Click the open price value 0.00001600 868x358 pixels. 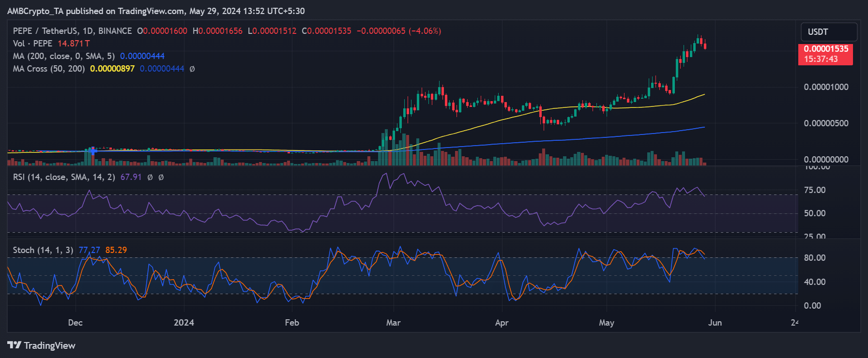(x=165, y=31)
